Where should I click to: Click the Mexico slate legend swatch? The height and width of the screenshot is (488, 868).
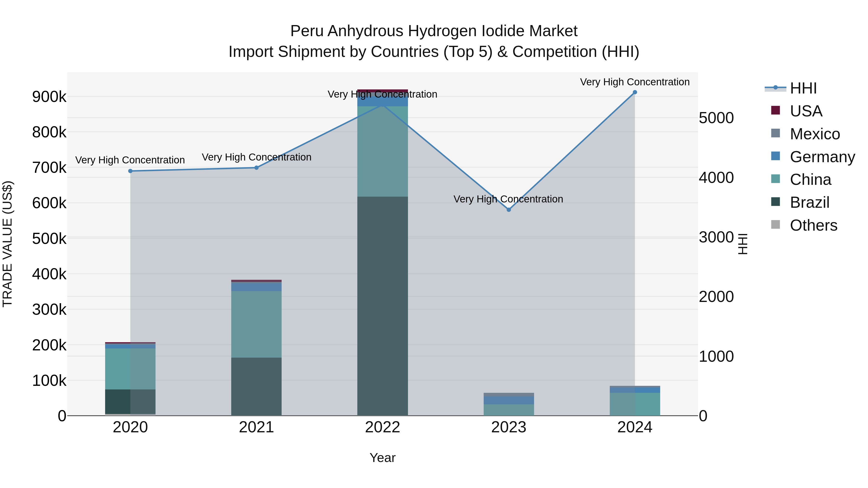(775, 133)
